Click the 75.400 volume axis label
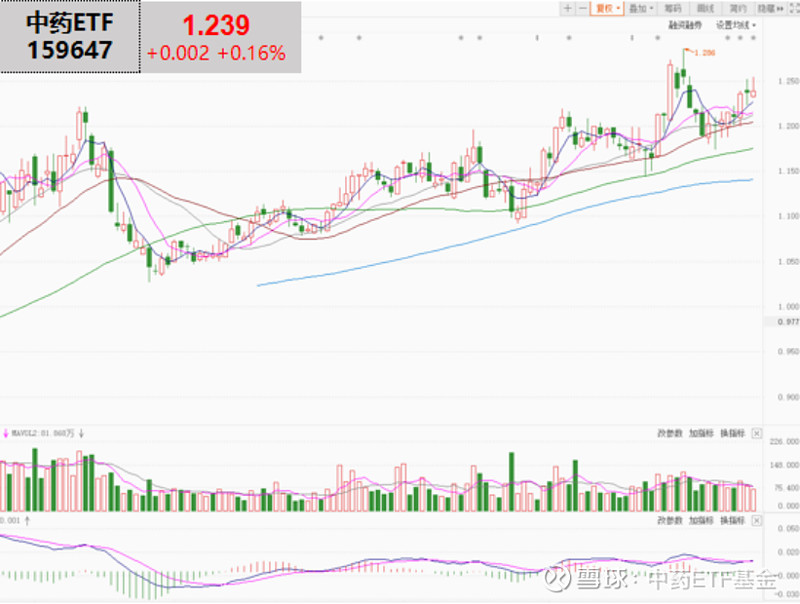Viewport: 800px width, 604px height. [x=786, y=488]
